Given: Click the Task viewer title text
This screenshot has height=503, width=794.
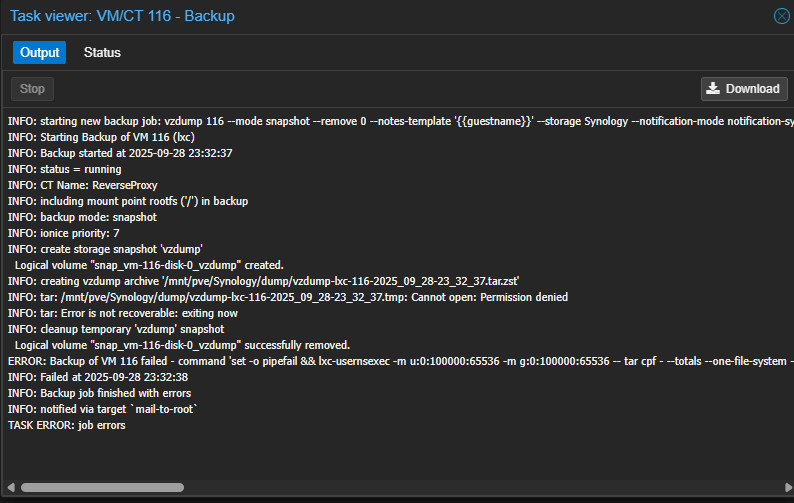Looking at the screenshot, I should (x=122, y=16).
